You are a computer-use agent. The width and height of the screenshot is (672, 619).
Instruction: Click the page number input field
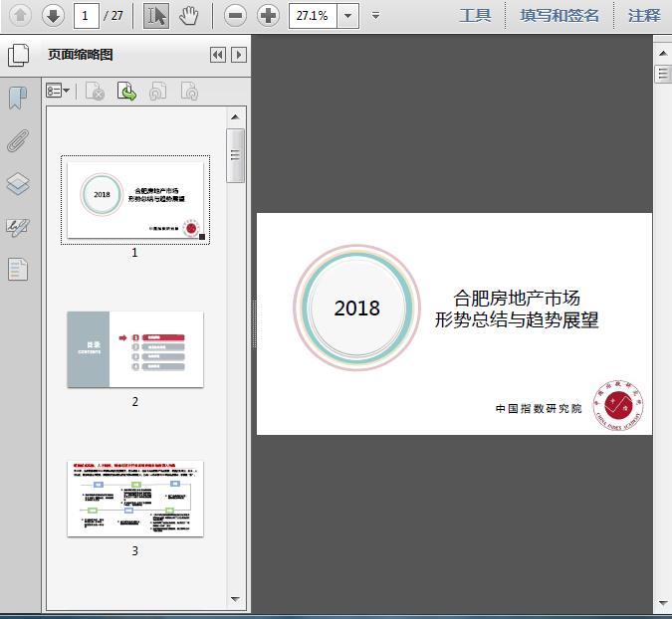(87, 16)
